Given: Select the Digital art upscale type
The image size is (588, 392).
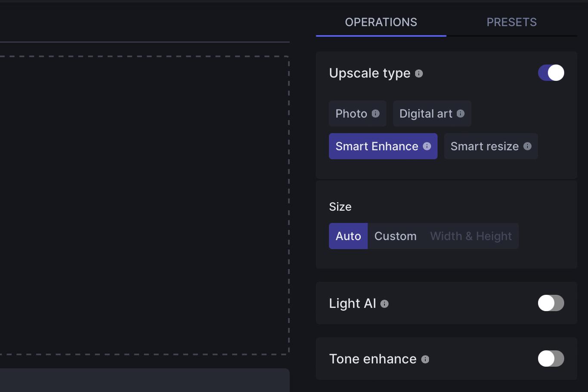Looking at the screenshot, I should point(426,114).
